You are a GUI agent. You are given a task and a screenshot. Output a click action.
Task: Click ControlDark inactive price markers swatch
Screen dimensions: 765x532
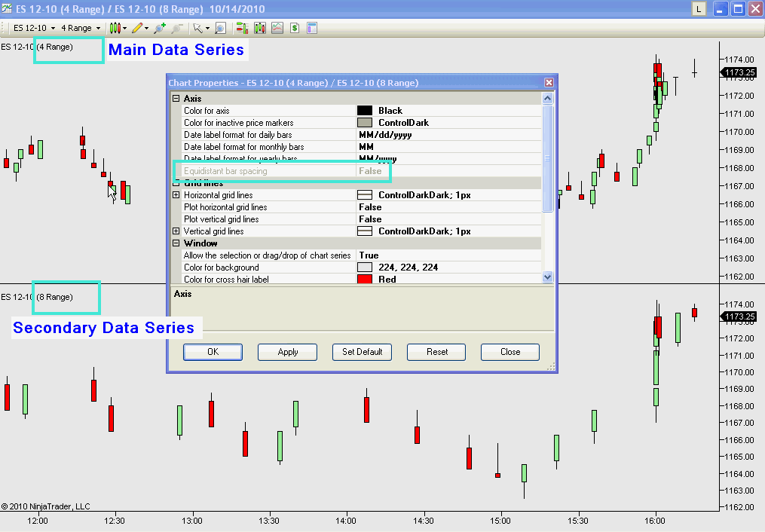365,123
